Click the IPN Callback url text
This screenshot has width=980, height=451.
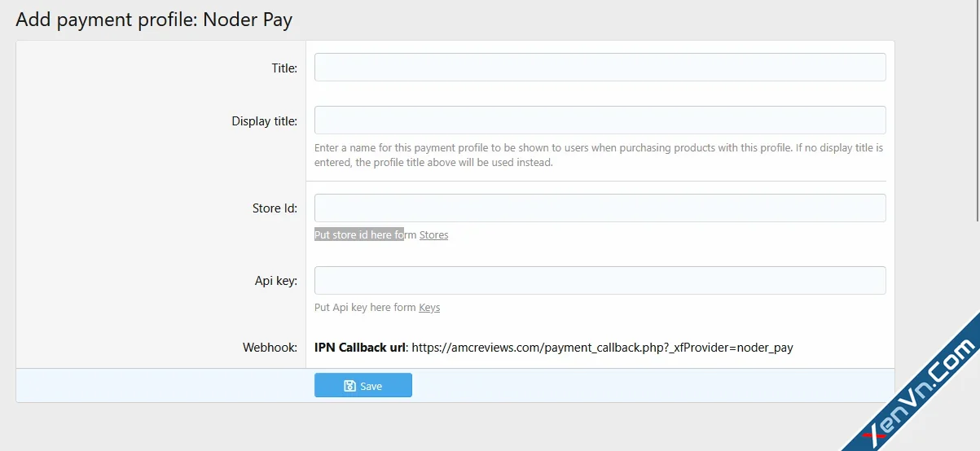554,348
